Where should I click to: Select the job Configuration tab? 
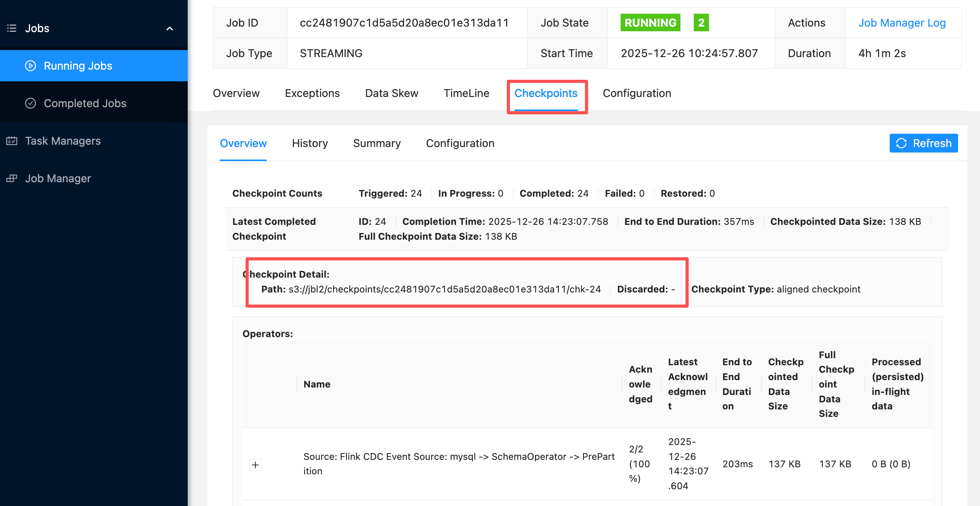coord(637,93)
